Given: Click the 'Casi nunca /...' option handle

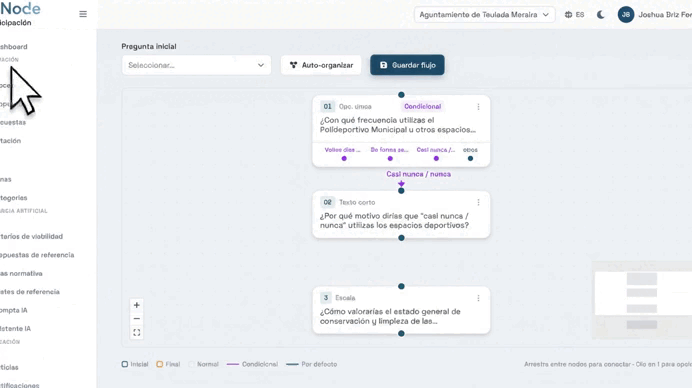Looking at the screenshot, I should pos(436,158).
